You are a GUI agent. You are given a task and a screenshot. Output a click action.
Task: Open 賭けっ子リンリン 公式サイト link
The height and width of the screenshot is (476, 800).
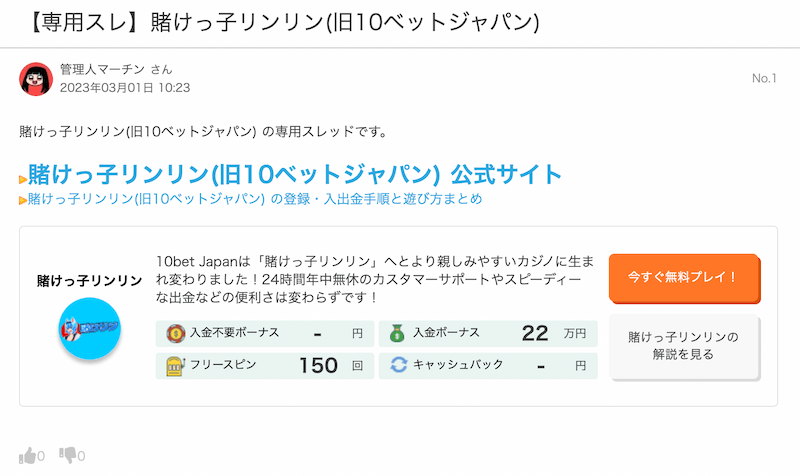coord(295,174)
